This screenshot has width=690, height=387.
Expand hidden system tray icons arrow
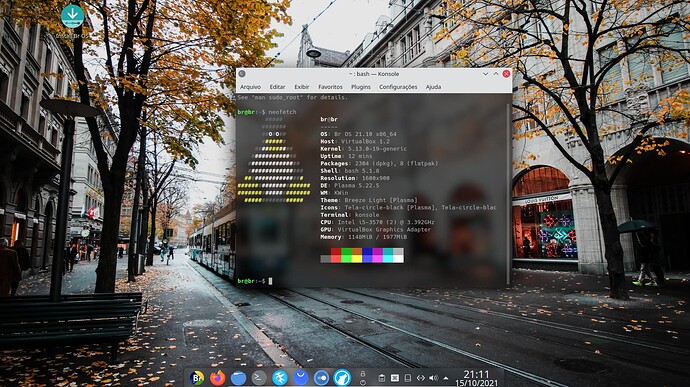[446, 378]
